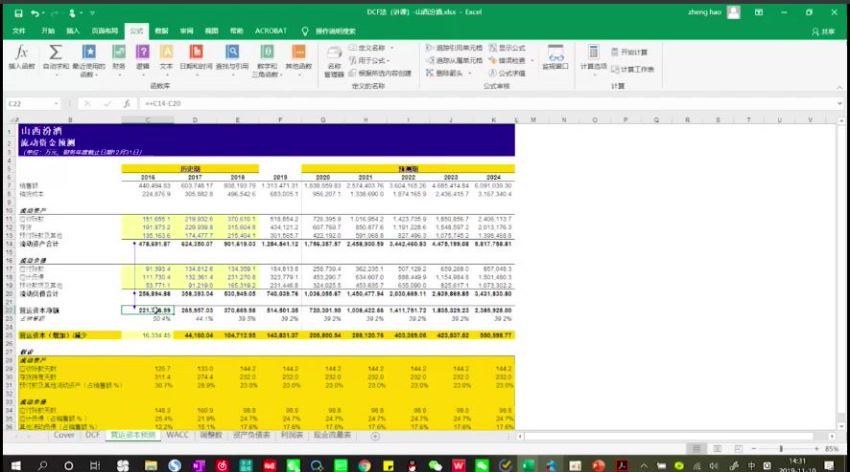The width and height of the screenshot is (850, 472).
Task: Click Trace Precedents
Action: pyautogui.click(x=454, y=48)
